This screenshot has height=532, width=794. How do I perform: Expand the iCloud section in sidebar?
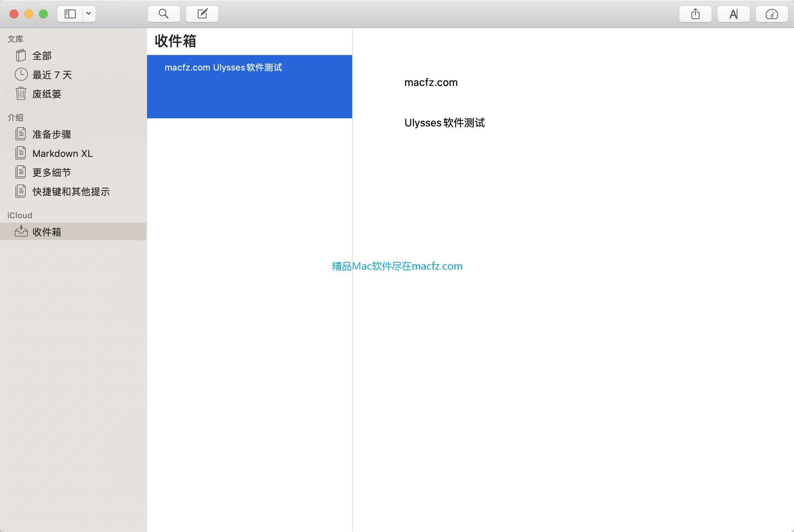click(x=19, y=215)
